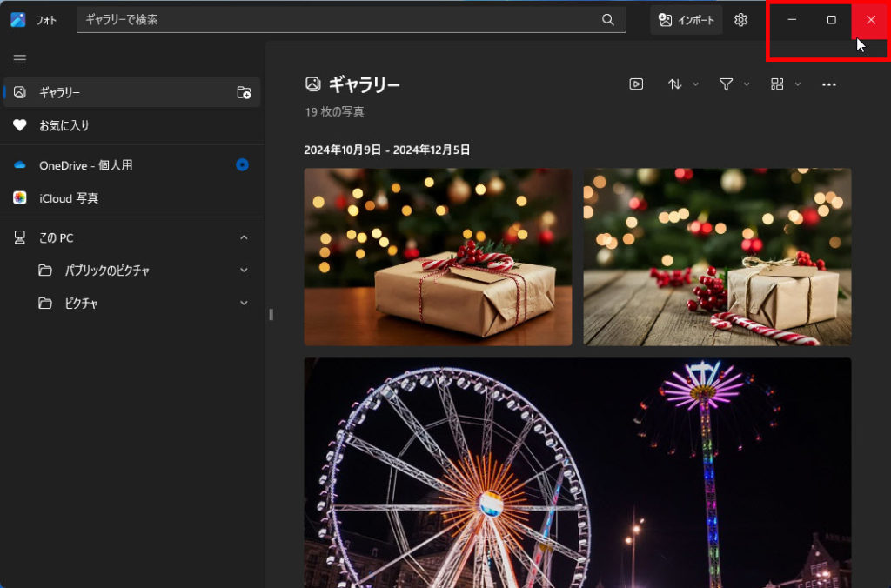Open iCloud 写真 in the sidebar
891x588 pixels.
(69, 198)
